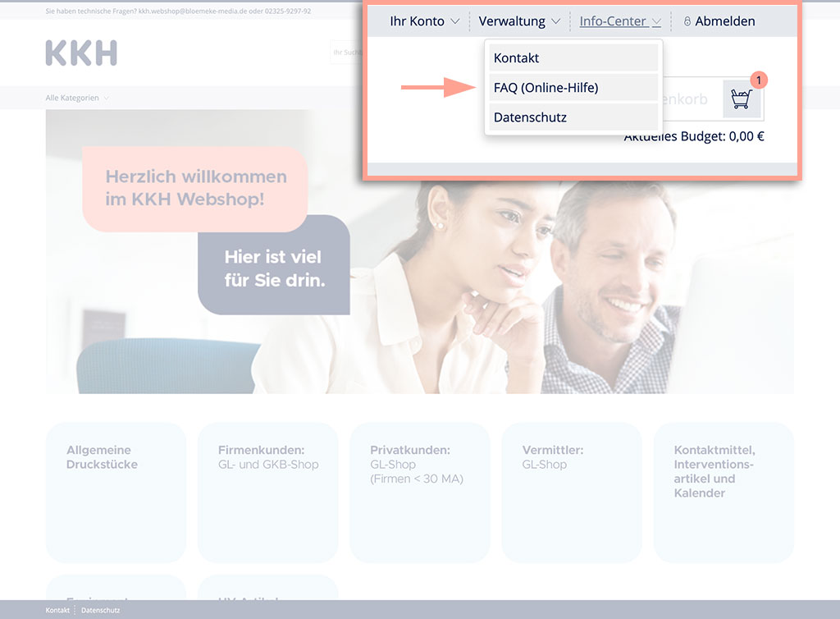Collapse the Info-Center dropdown
This screenshot has height=619, width=840.
point(620,21)
